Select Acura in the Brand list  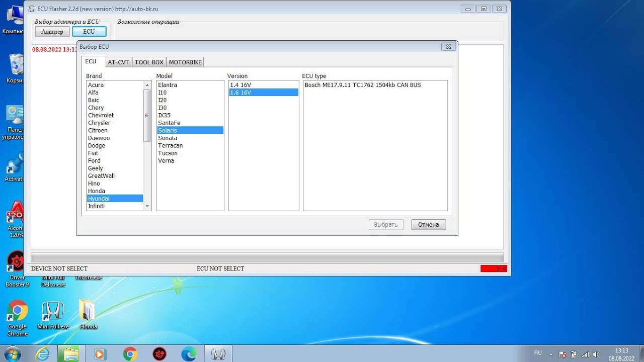point(115,85)
